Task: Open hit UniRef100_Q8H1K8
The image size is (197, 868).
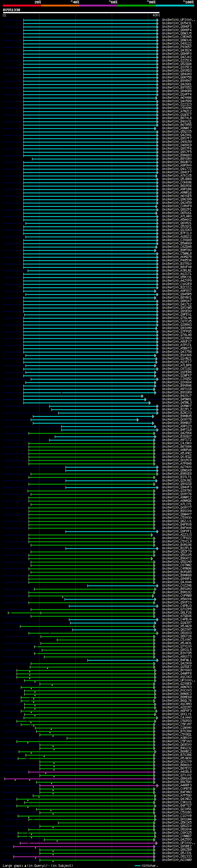Action: pyautogui.click(x=177, y=778)
